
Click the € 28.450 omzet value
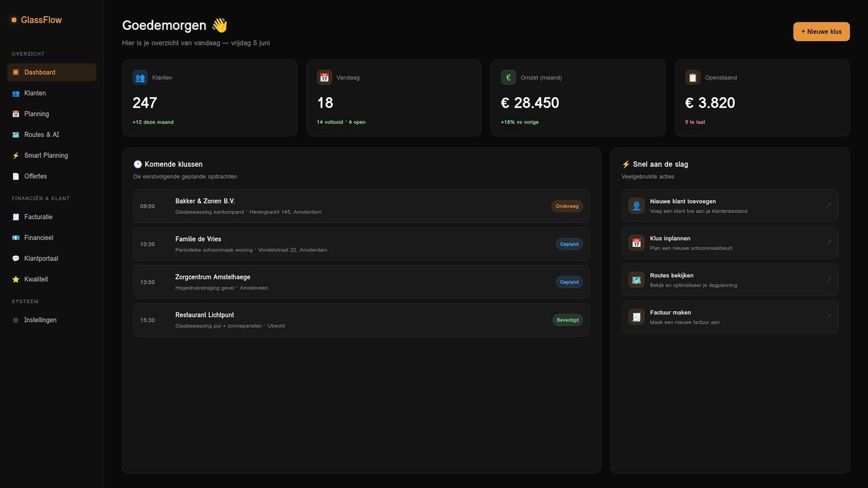(x=530, y=103)
